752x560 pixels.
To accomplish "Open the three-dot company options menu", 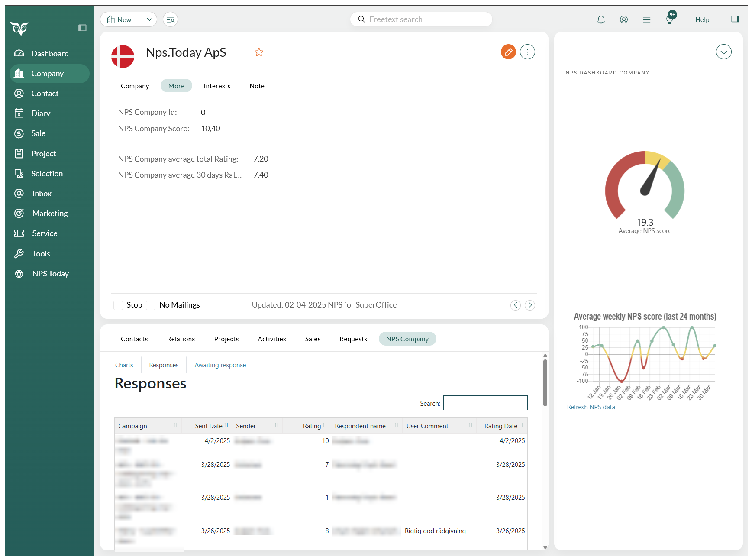I will 527,52.
